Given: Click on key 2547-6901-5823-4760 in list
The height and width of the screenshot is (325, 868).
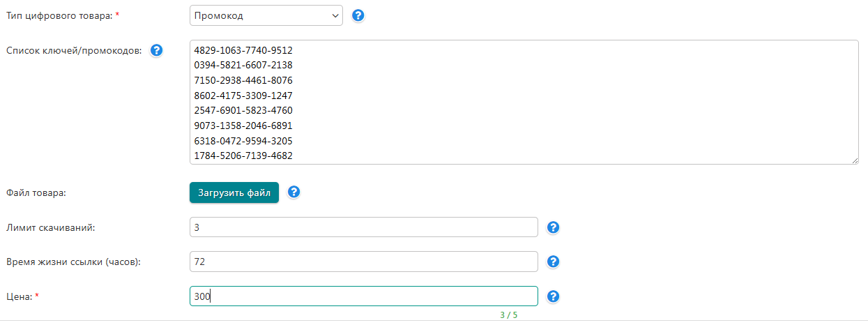Looking at the screenshot, I should coord(243,111).
